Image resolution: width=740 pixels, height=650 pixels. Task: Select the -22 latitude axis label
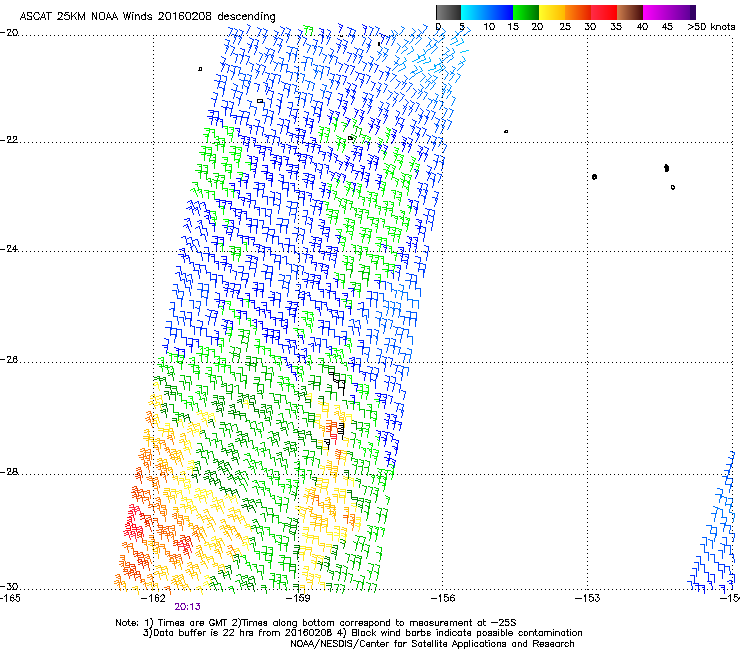(x=9, y=140)
